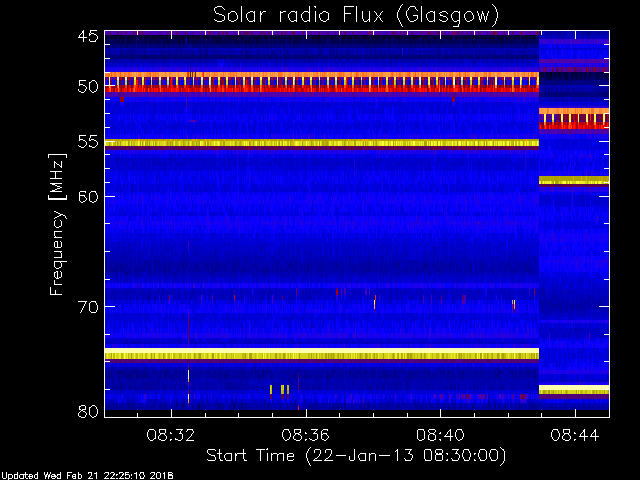Screen dimensions: 640x480
Task: Click the 60 frequency tick label
Action: 88,196
